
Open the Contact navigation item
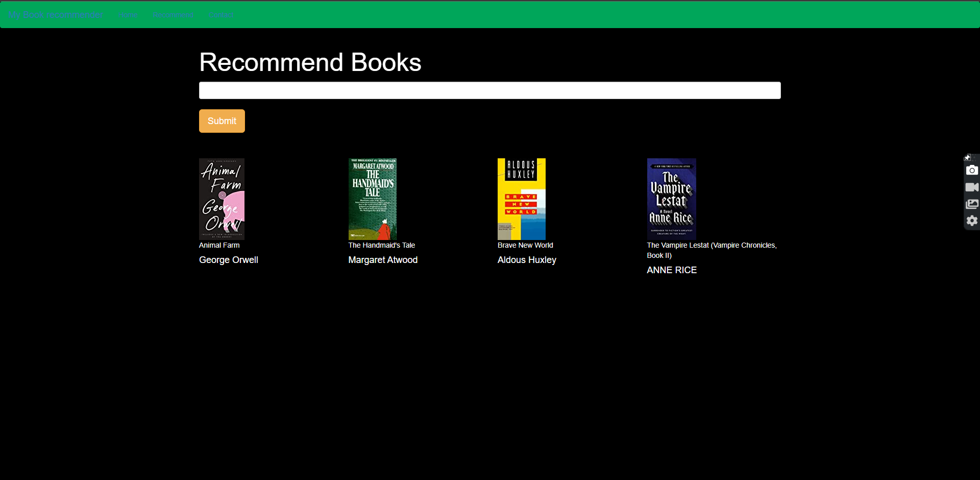[220, 14]
